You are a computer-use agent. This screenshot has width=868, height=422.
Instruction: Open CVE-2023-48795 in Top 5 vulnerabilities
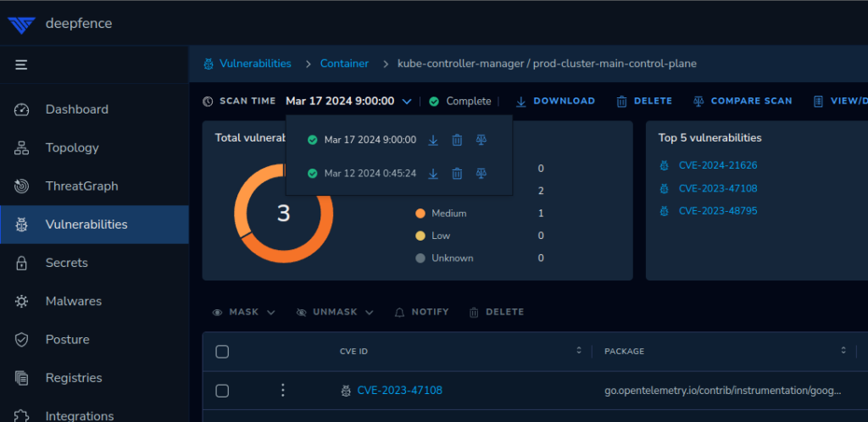point(718,211)
